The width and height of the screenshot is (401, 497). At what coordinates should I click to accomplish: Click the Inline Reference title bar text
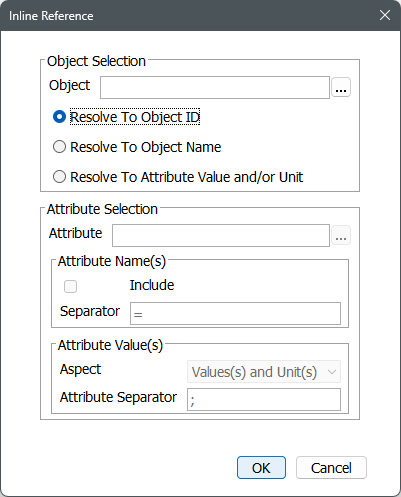[51, 16]
